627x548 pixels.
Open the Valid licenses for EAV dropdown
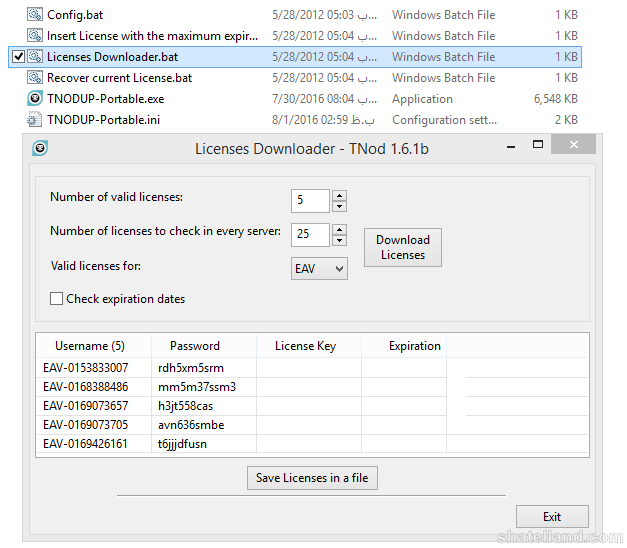click(319, 268)
